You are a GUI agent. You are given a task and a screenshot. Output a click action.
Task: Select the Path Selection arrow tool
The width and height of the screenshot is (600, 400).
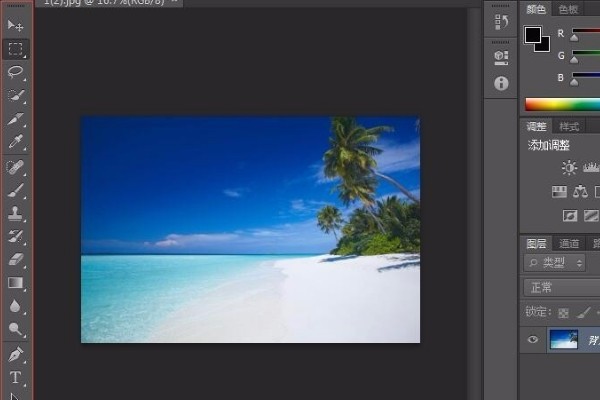coord(15,397)
